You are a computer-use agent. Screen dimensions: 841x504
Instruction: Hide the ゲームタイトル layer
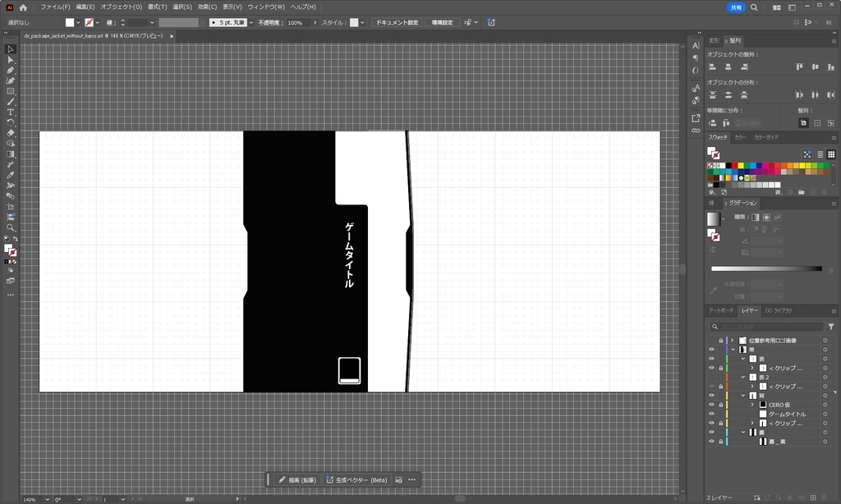[711, 414]
